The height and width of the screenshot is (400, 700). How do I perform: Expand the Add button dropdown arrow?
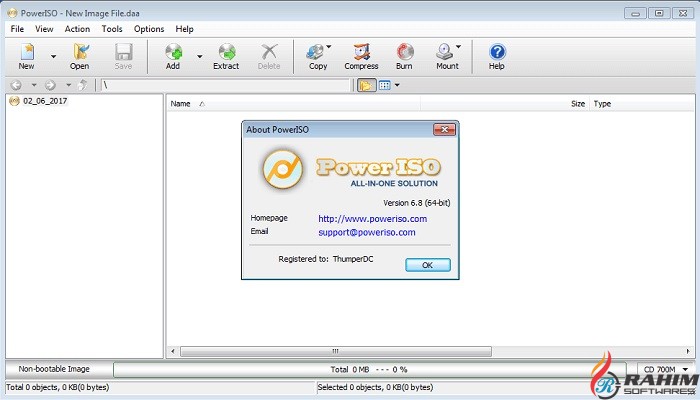[x=200, y=57]
